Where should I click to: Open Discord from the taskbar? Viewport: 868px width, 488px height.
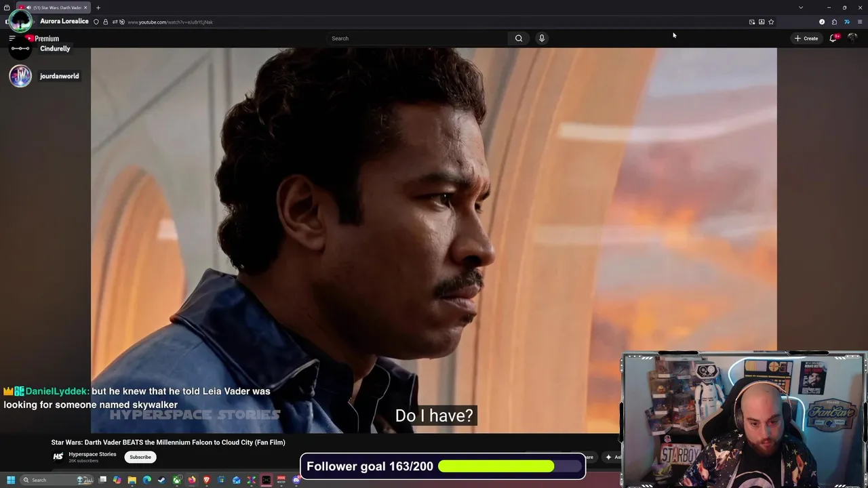pos(296,480)
